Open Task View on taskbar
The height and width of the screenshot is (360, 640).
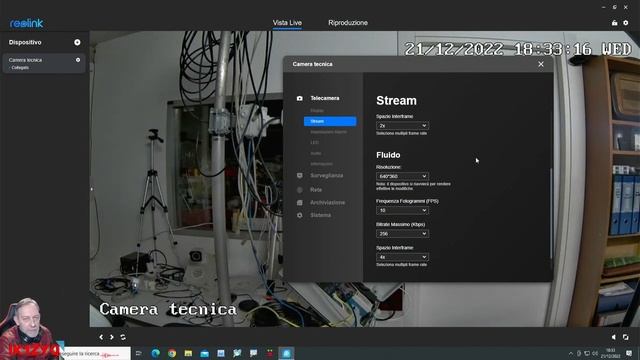[x=139, y=353]
